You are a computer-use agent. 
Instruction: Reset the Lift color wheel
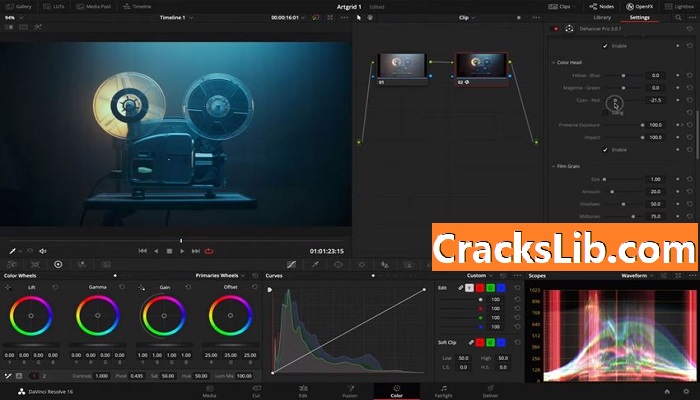(55, 287)
